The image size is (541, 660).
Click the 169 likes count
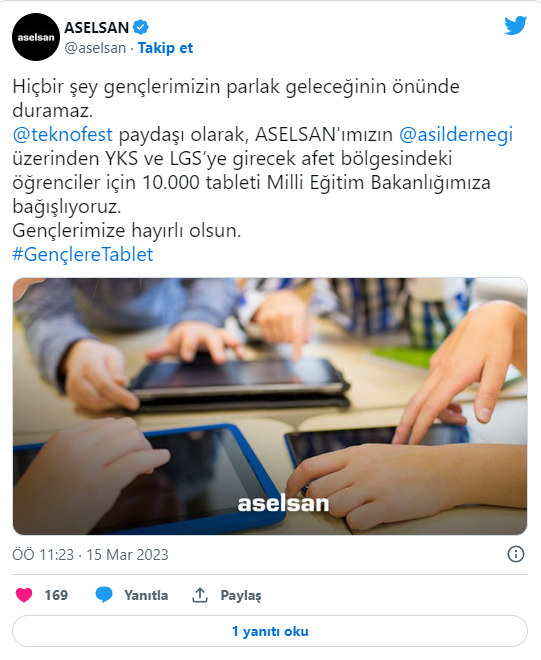56,595
